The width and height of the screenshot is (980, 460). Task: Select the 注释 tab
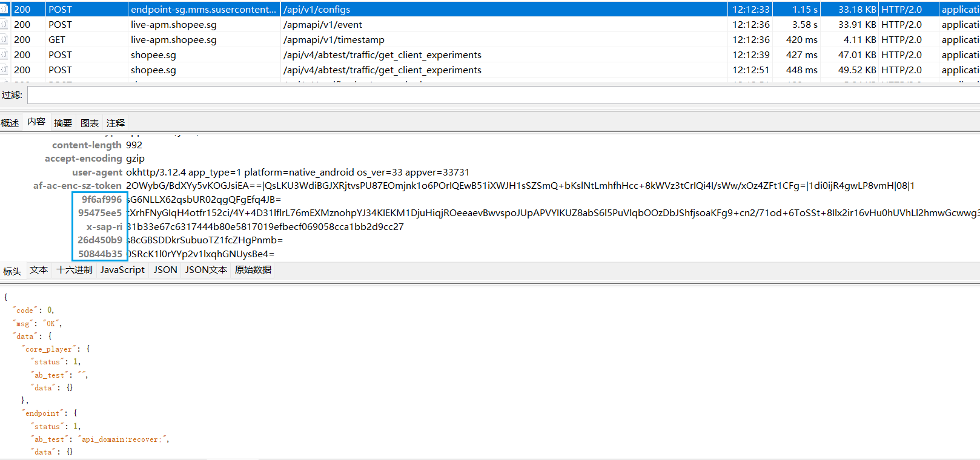(116, 123)
